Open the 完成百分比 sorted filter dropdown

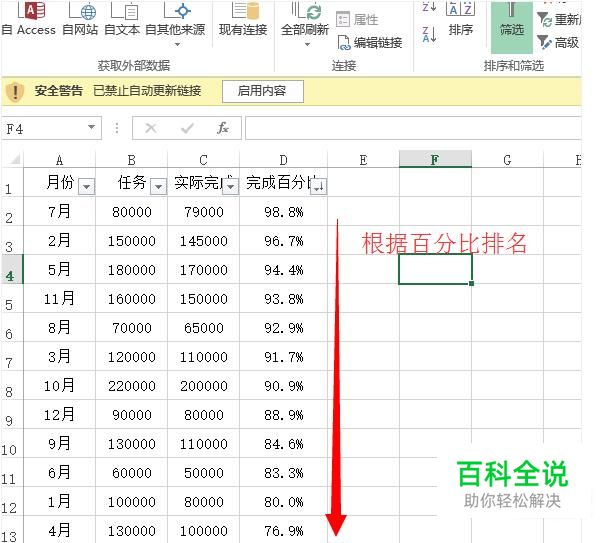[x=319, y=186]
